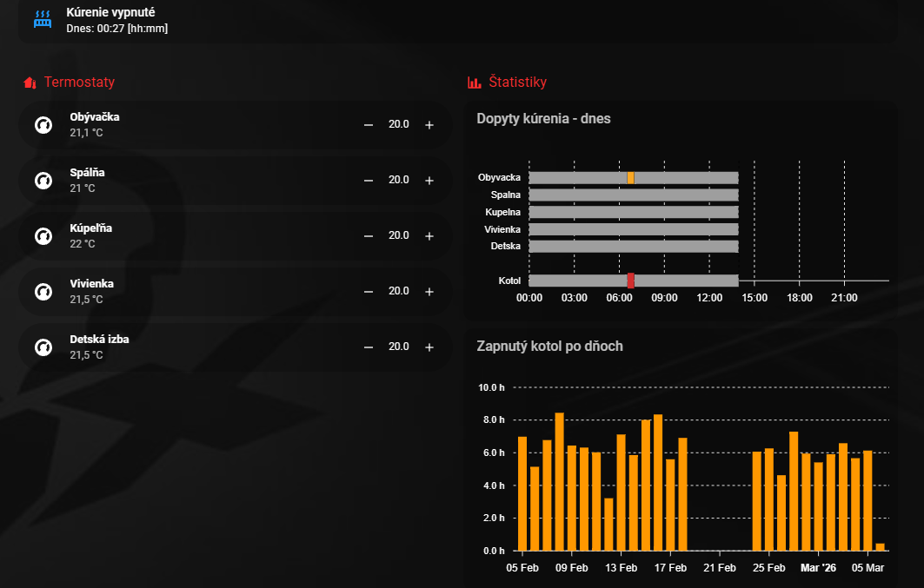Image resolution: width=924 pixels, height=588 pixels.
Task: Click the Kúpeľňa thermostat gauge icon
Action: 43,236
